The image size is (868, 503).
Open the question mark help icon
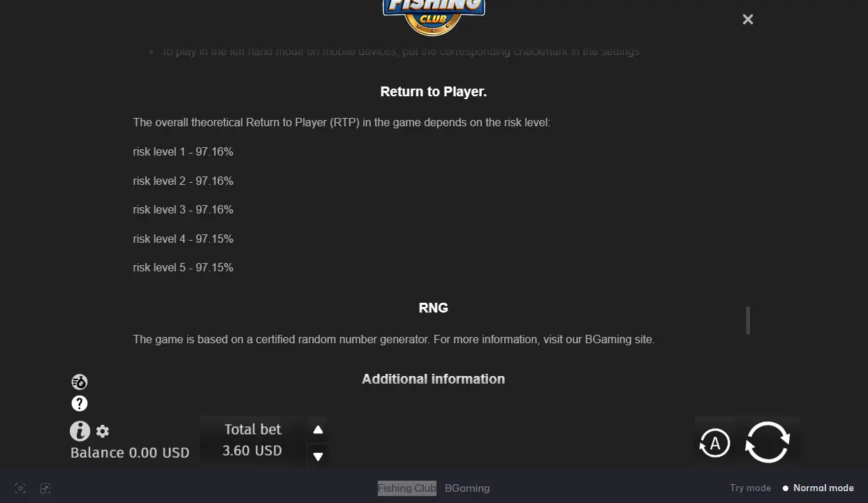coord(80,403)
